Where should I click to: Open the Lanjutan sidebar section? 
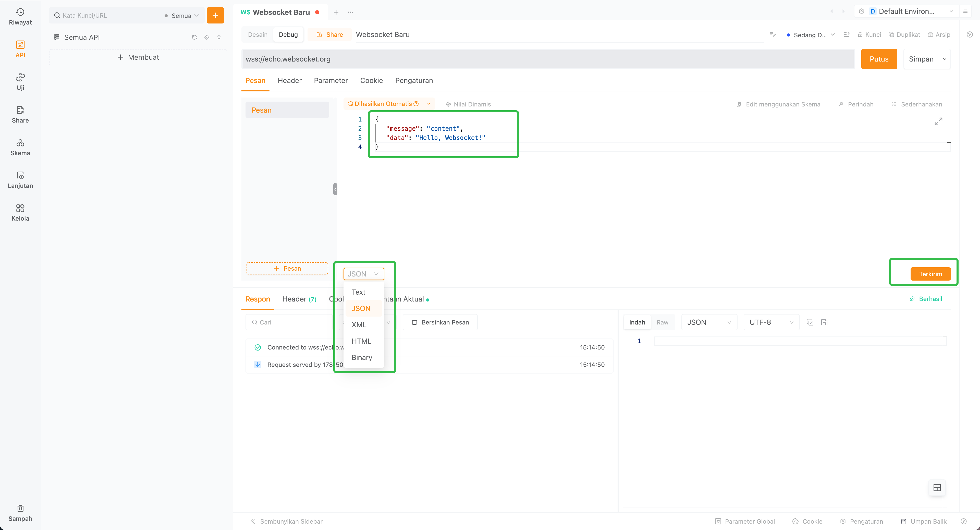coord(20,180)
